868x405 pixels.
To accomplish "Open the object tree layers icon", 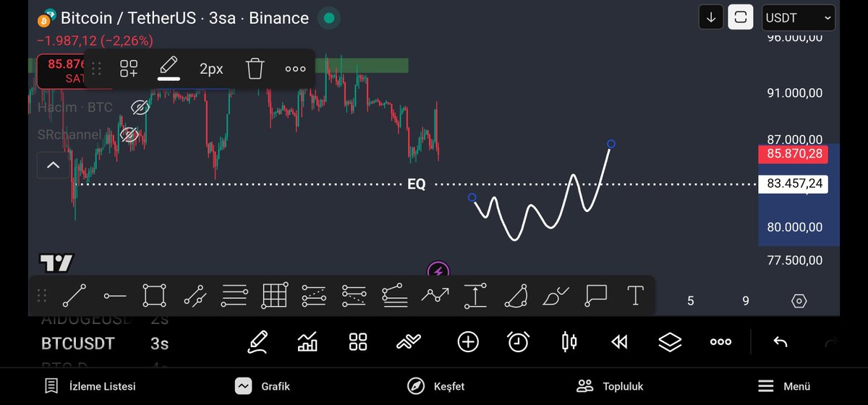I will [671, 342].
